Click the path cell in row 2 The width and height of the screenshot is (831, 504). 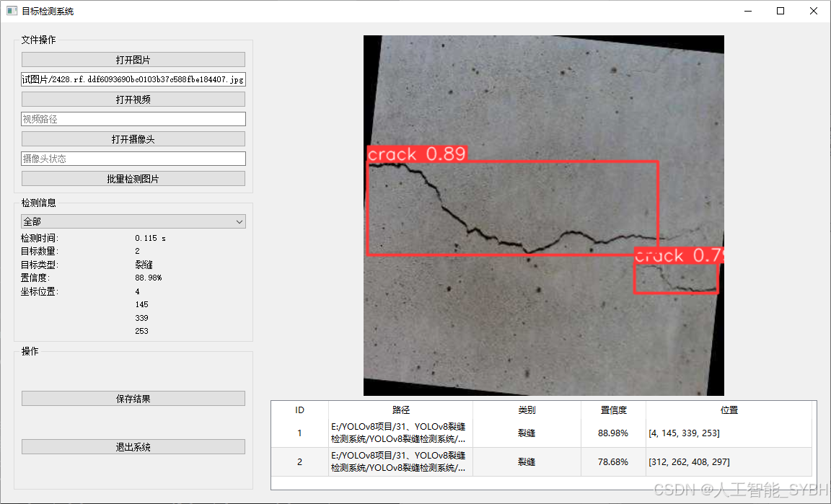point(400,461)
